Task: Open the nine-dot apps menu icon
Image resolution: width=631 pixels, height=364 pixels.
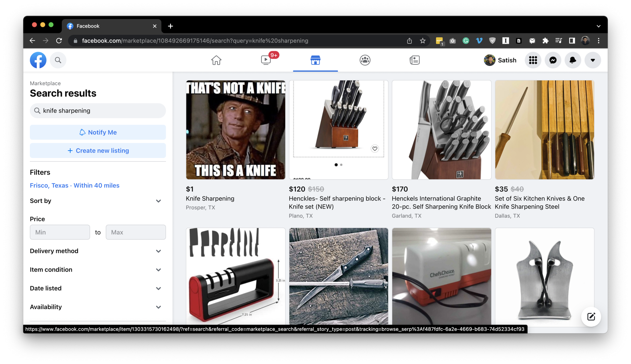Action: pos(533,60)
